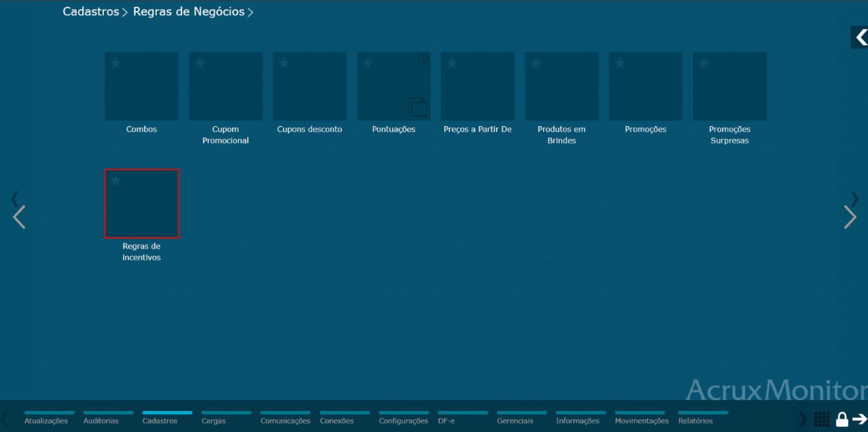Open the Cupons desconto tile

coord(309,86)
